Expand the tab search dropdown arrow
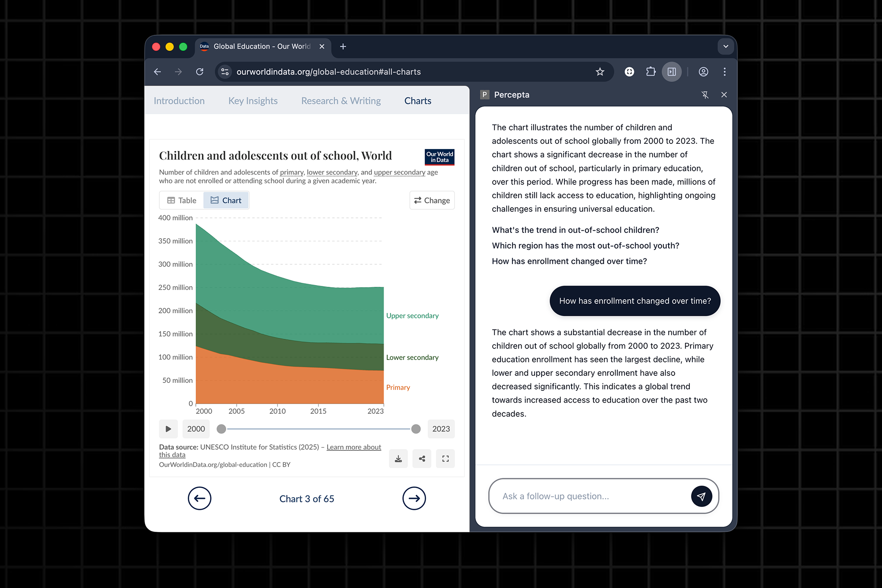The width and height of the screenshot is (882, 588). click(725, 46)
